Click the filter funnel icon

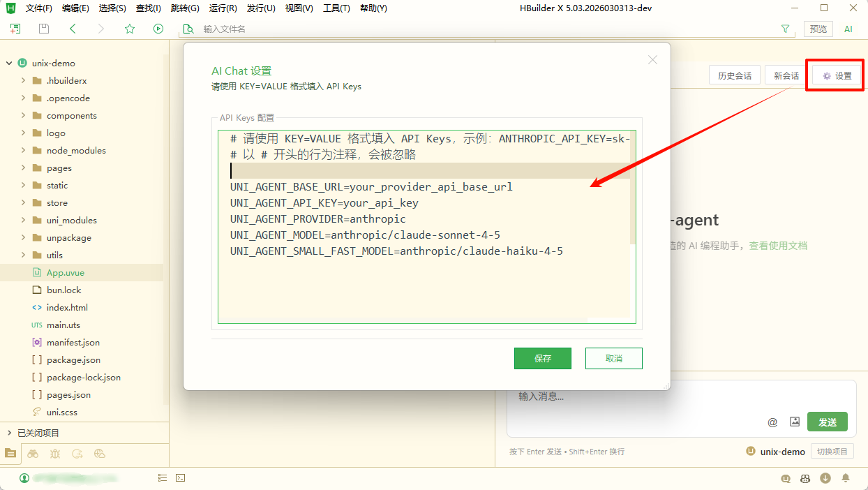(x=785, y=29)
